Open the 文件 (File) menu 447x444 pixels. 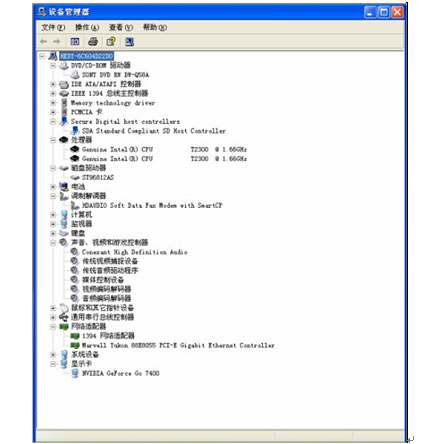click(53, 27)
